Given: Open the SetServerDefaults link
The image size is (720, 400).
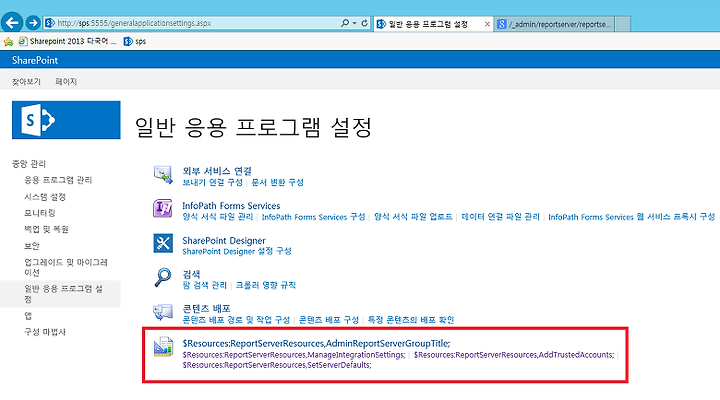Looking at the screenshot, I should pyautogui.click(x=277, y=365).
